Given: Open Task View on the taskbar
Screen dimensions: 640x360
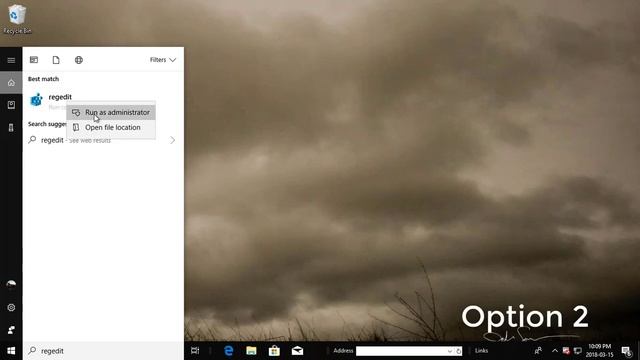Looking at the screenshot, I should [x=195, y=351].
